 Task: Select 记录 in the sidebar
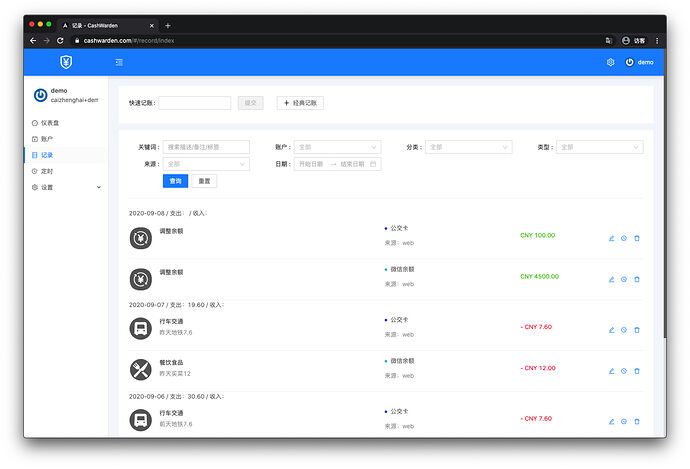(65, 155)
